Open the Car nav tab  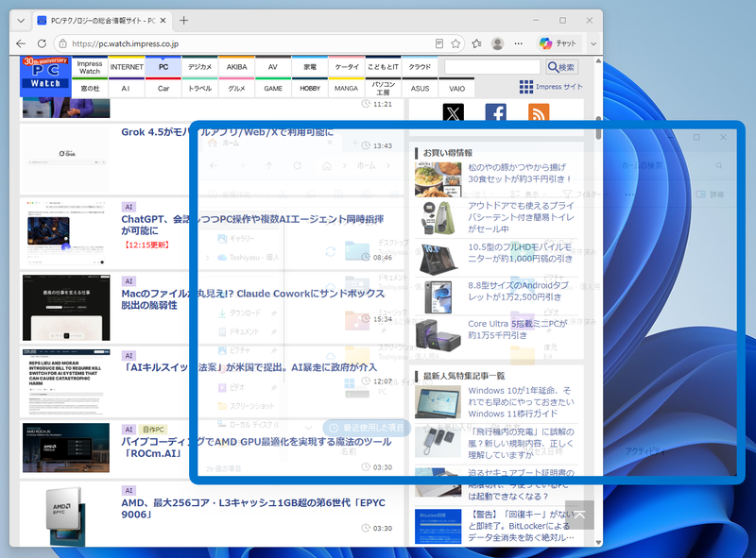click(163, 88)
